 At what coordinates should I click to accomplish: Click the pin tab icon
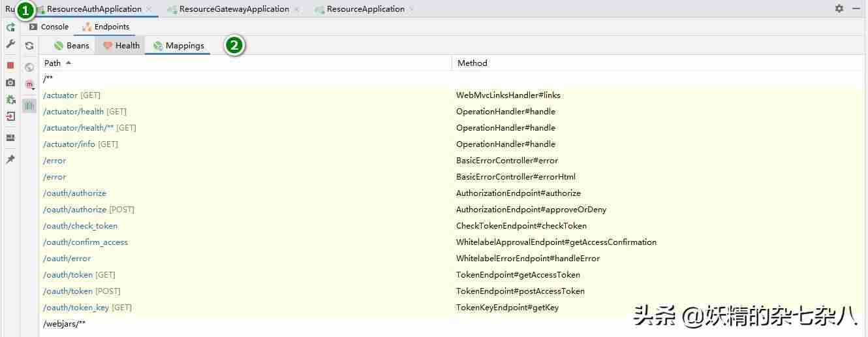click(10, 159)
